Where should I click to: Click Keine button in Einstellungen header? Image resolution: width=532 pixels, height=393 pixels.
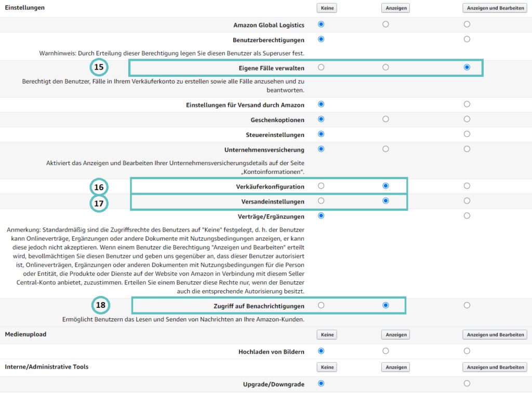[x=327, y=8]
